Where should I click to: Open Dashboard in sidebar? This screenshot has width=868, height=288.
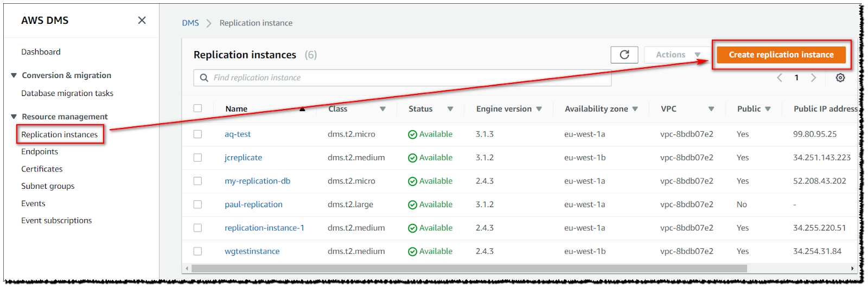(41, 52)
